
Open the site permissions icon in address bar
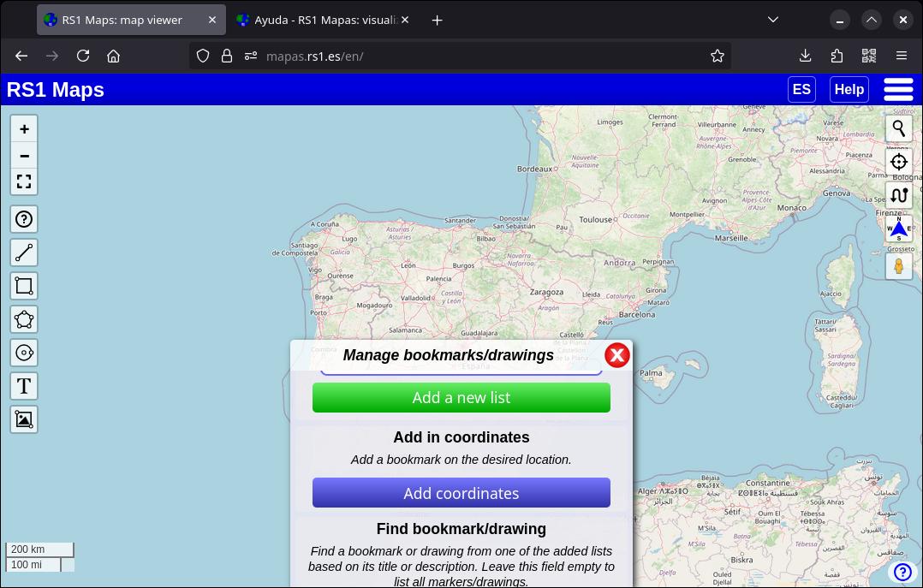(251, 56)
